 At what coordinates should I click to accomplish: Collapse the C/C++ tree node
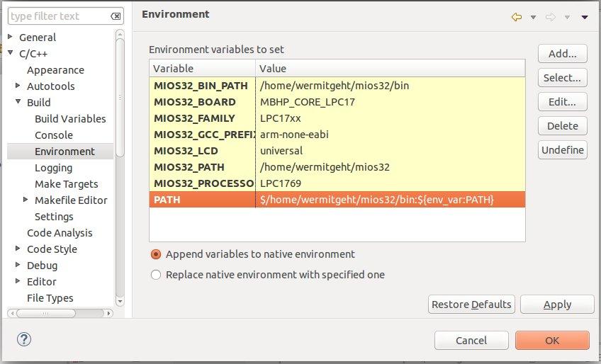point(11,53)
